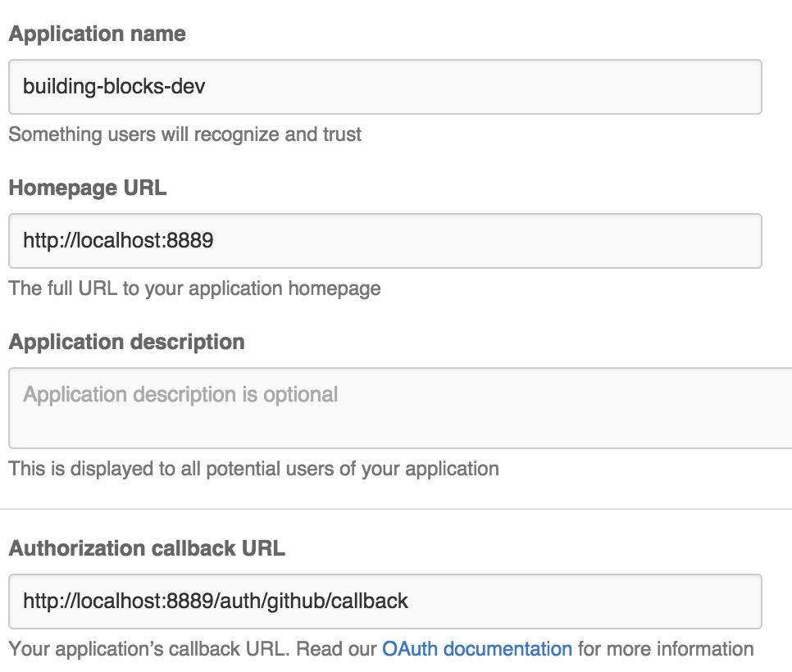792x672 pixels.
Task: Place cursor on "building-blocks-dev" text
Action: click(114, 87)
